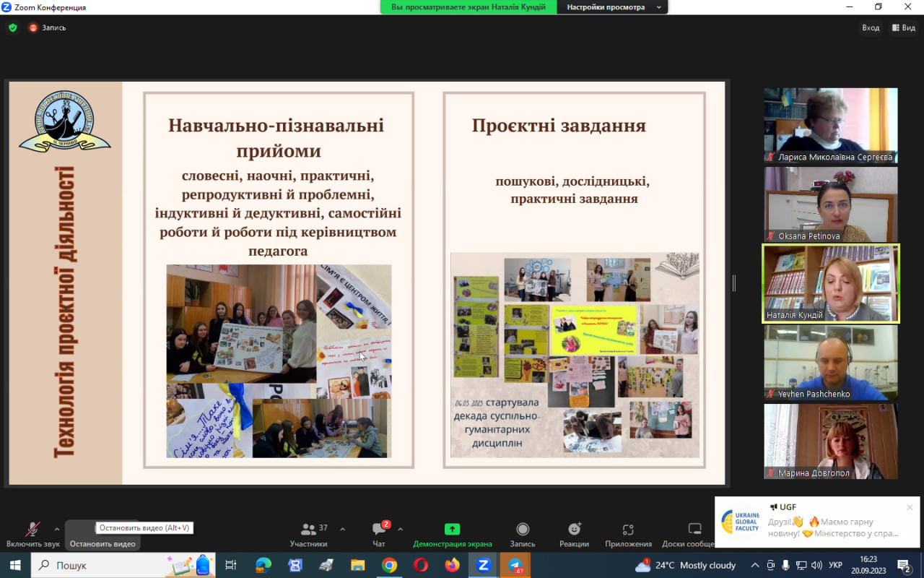Expand audio options arrow next to microphone
Image resolution: width=924 pixels, height=578 pixels.
(57, 529)
